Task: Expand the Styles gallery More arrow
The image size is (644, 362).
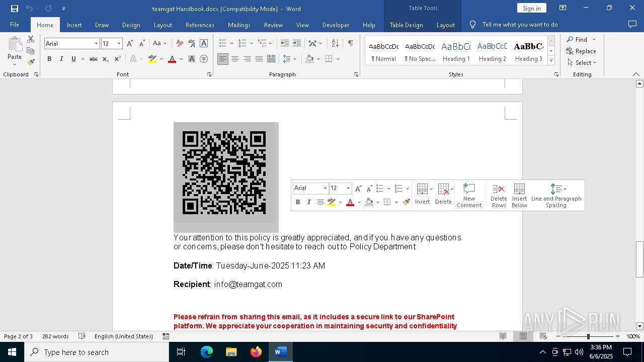Action: 551,60
